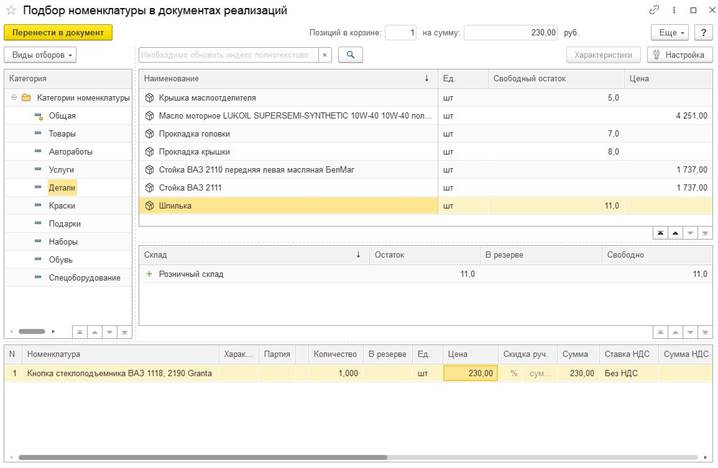Select the row Шпилька

[426, 206]
